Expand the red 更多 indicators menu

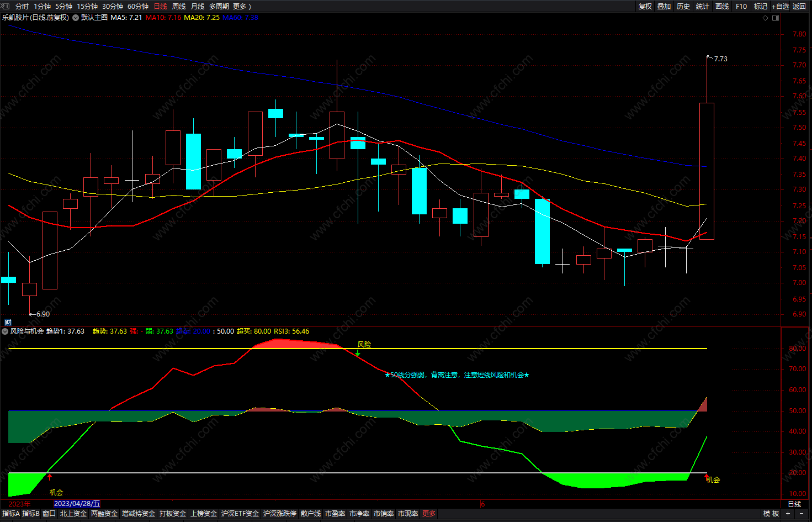pyautogui.click(x=429, y=514)
